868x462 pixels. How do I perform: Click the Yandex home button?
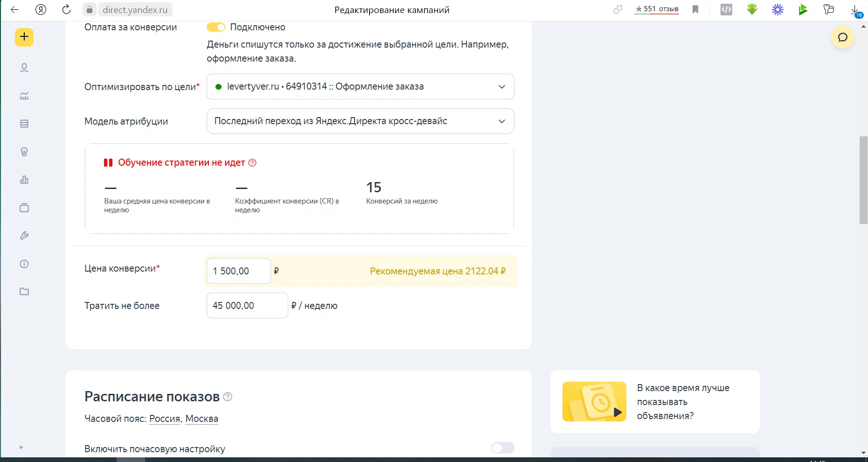pos(41,9)
